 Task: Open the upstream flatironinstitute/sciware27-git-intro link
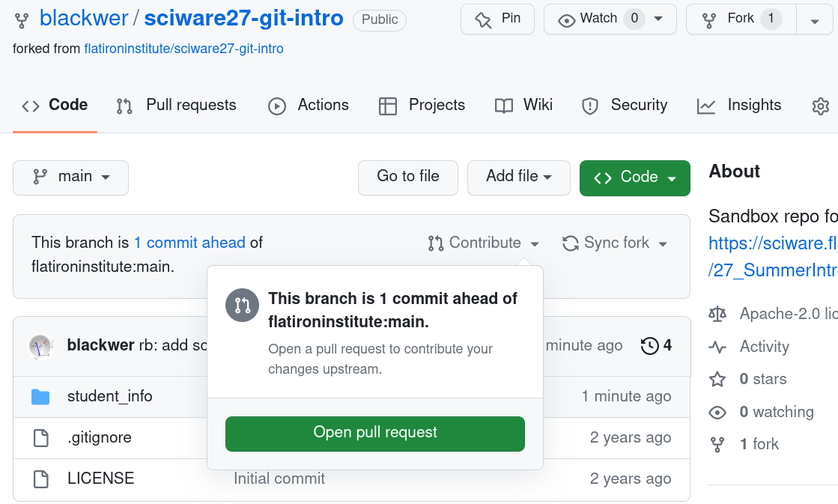click(183, 49)
